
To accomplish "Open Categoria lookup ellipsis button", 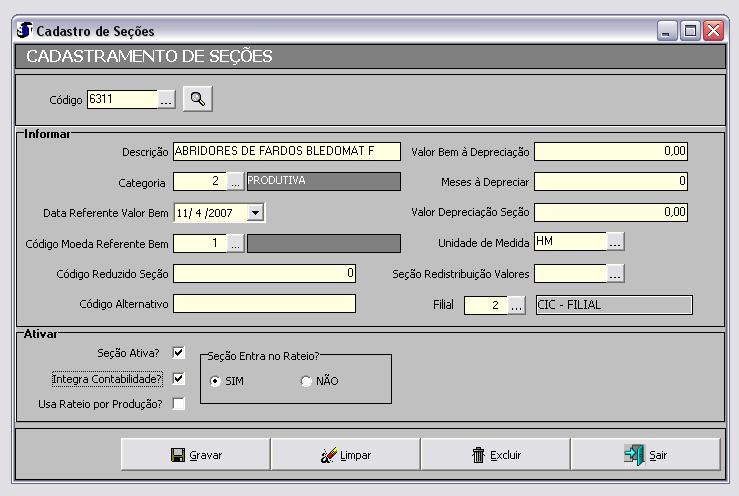I will click(x=235, y=182).
